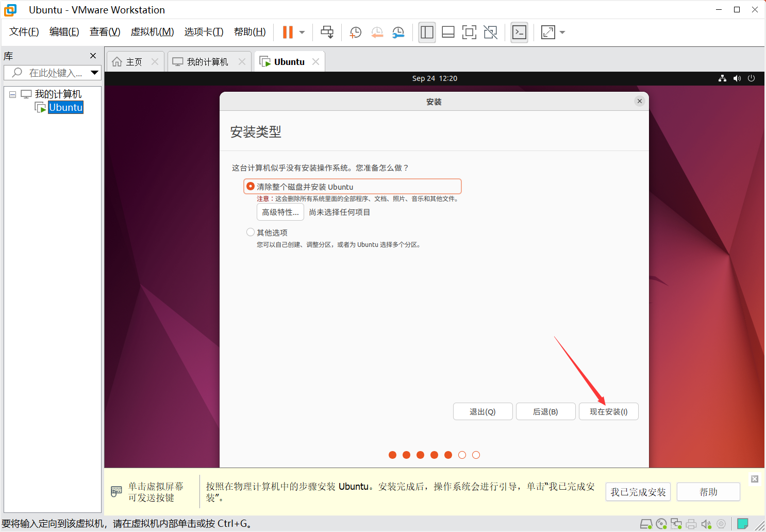Click the 帮助 button in hint bar
766x532 pixels.
[708, 492]
